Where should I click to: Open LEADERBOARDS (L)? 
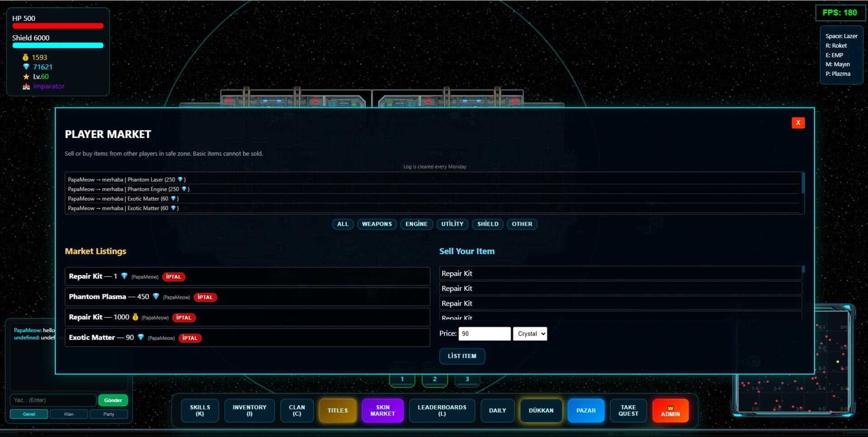click(x=442, y=410)
